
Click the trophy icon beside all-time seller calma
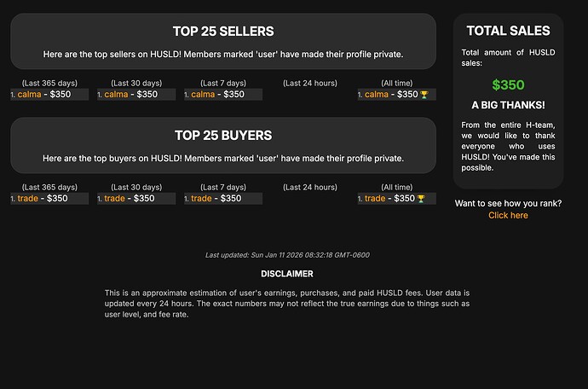click(x=424, y=95)
